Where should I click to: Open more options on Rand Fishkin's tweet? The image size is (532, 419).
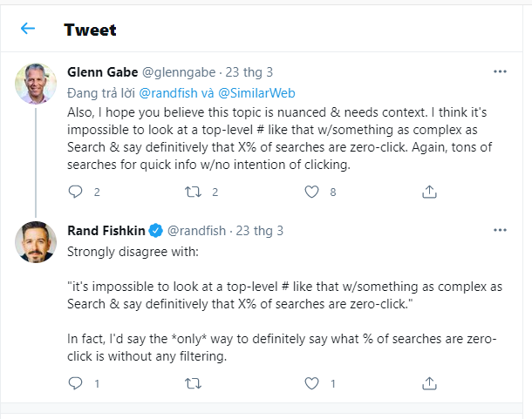point(500,231)
